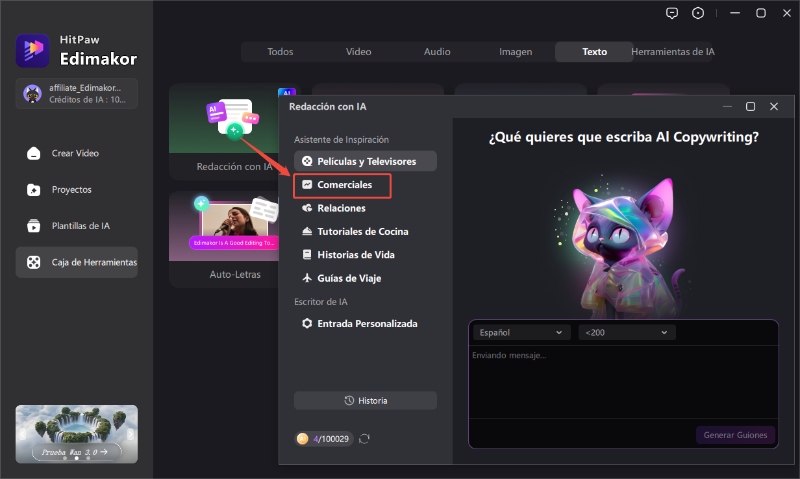The image size is (800, 479).
Task: Click the book icon beside Historias de Vida
Action: coord(307,255)
